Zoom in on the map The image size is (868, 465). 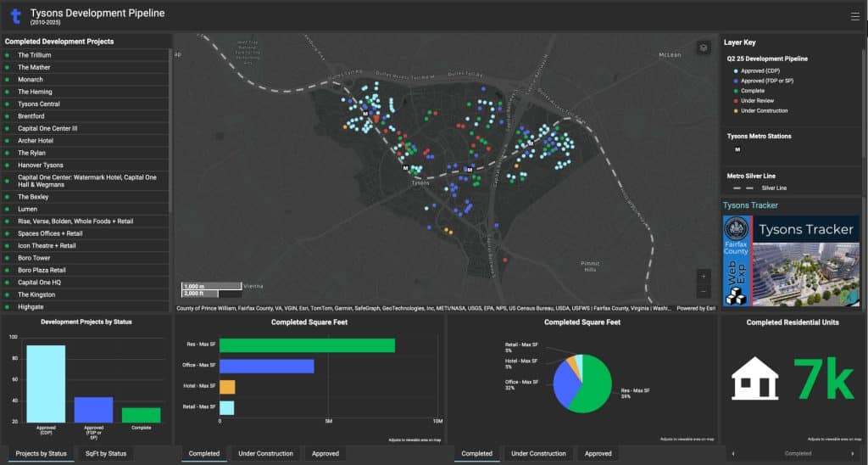tap(703, 276)
